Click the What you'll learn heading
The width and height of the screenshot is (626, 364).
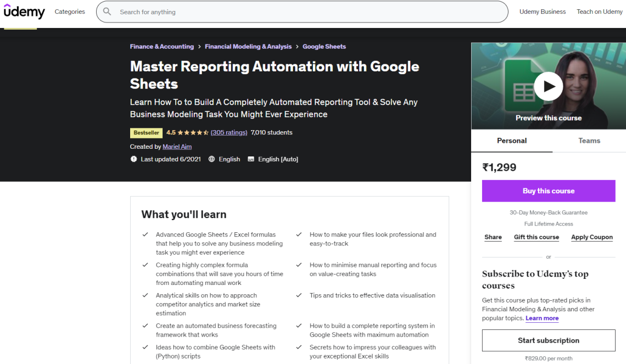[x=183, y=214]
